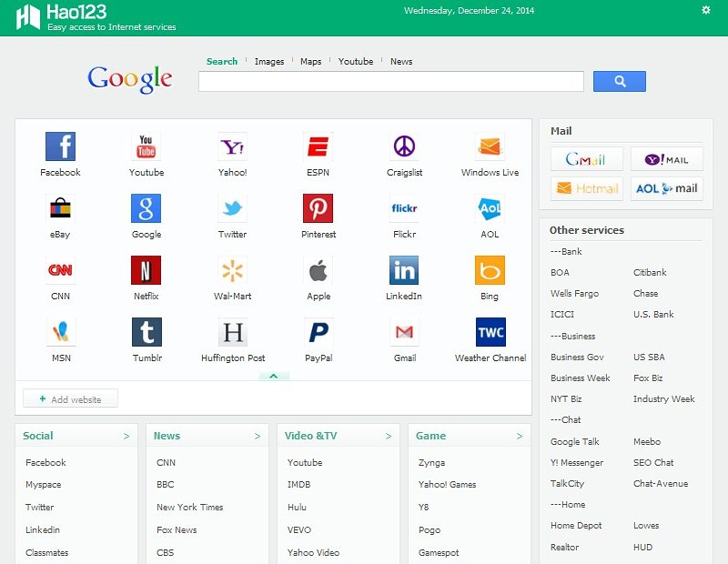Open Zynga in the Game list
The height and width of the screenshot is (564, 728).
tap(431, 463)
